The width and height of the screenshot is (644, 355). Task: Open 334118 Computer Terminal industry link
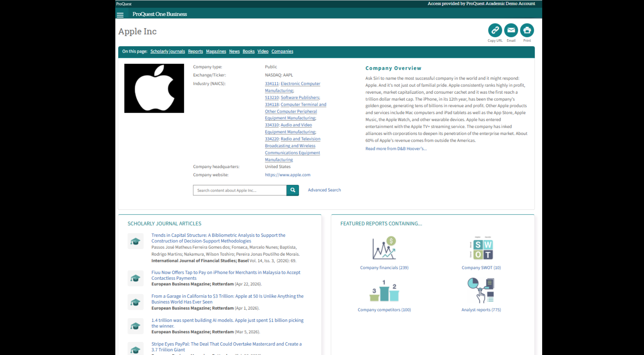click(296, 111)
